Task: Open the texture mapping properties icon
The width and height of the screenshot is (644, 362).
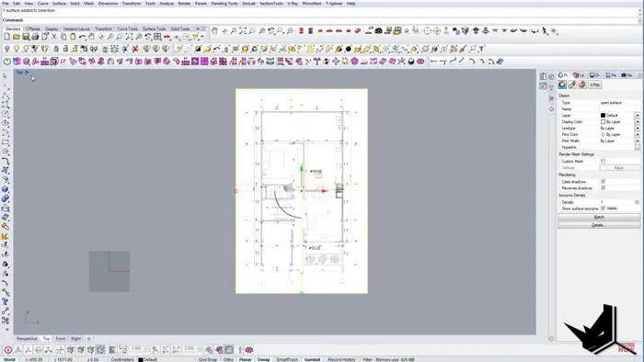Action: 582,85
